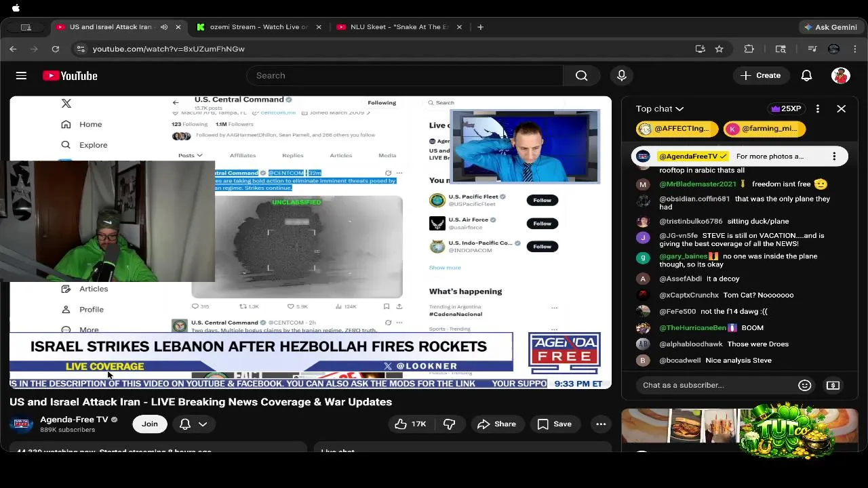
Task: Open live chat three-dot options menu
Action: [x=818, y=108]
